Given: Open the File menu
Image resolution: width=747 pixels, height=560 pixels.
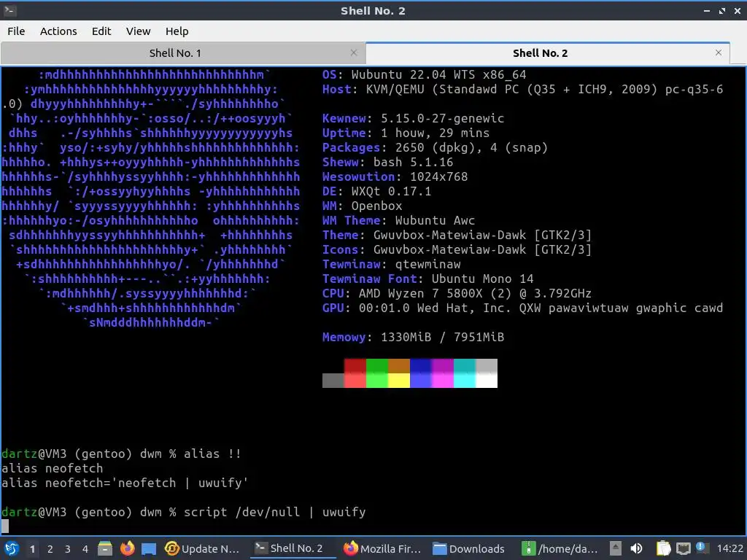Looking at the screenshot, I should click(x=16, y=31).
